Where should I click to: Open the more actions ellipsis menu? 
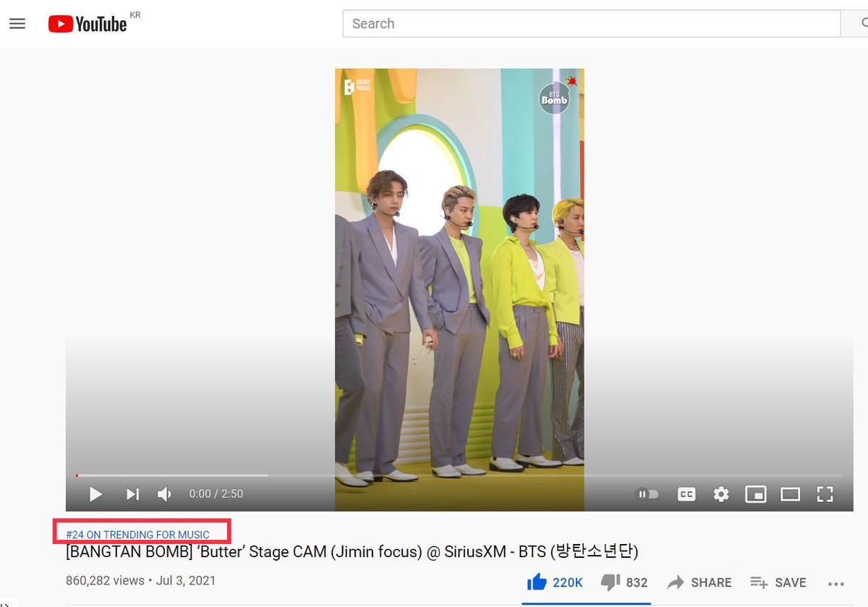[836, 583]
